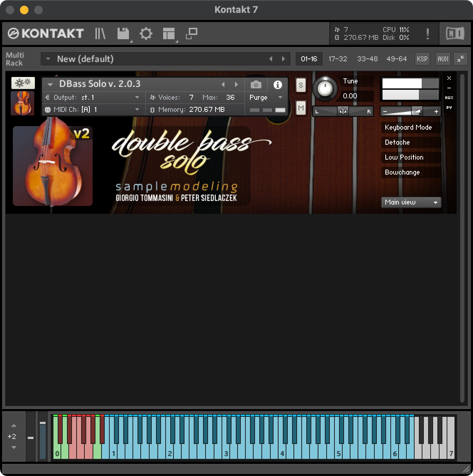This screenshot has width=473, height=476.
Task: Select the 01-16 rack page tab
Action: (309, 59)
